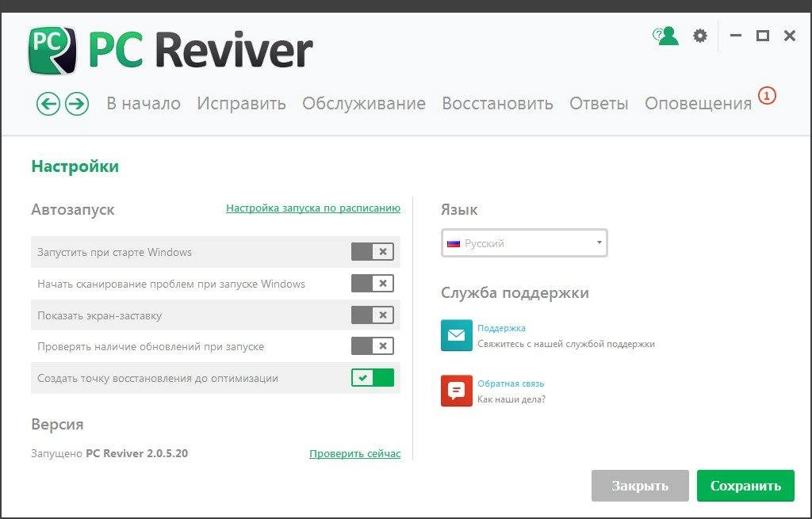This screenshot has height=519, width=812.
Task: Open the Язык dropdown showing Русский
Action: [524, 242]
